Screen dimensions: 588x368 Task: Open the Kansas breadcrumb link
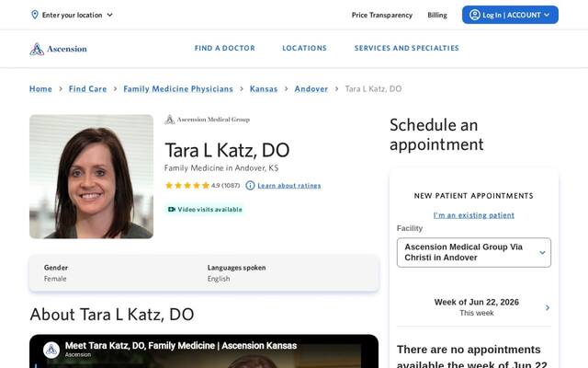(264, 89)
